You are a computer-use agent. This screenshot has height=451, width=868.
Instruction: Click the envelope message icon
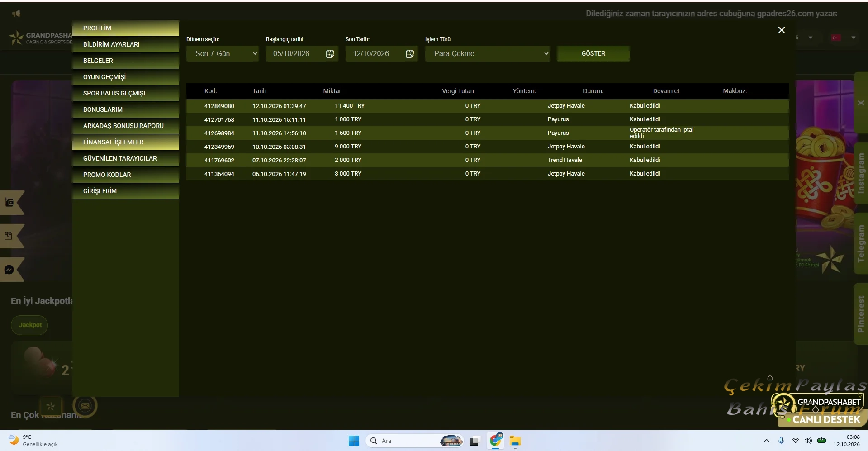point(85,406)
